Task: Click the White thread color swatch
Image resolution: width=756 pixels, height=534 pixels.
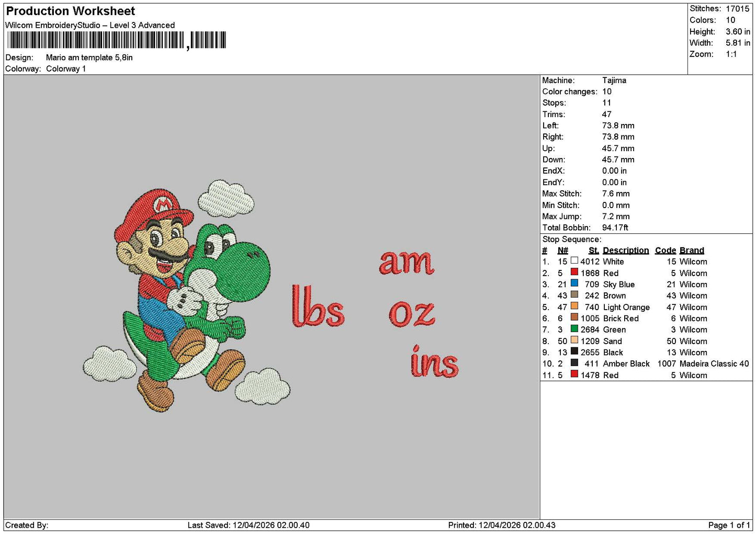Action: [x=574, y=260]
